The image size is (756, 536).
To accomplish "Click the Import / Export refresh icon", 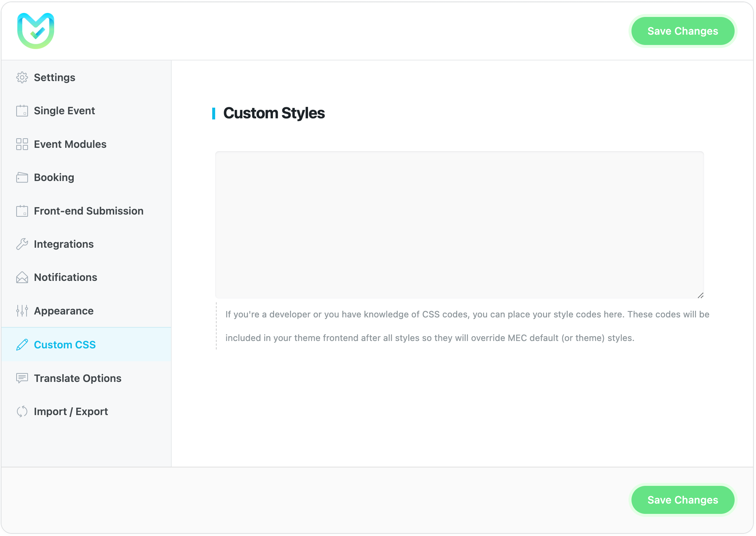I will click(22, 411).
